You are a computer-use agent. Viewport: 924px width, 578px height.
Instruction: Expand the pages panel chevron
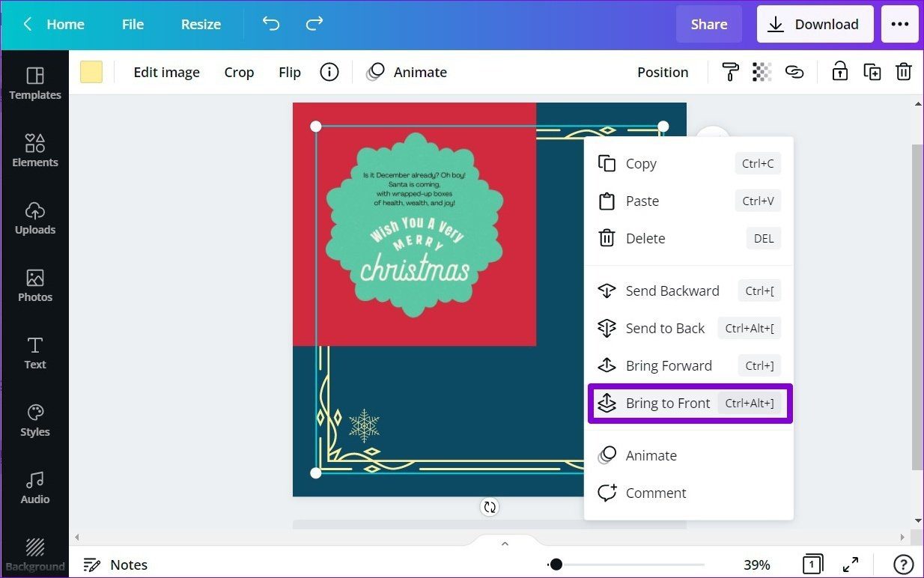pyautogui.click(x=505, y=544)
